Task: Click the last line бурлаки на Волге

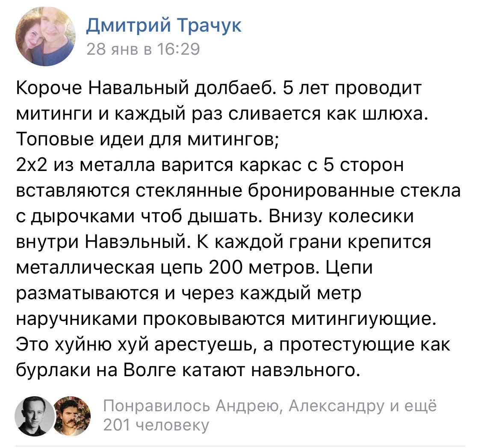Action: click(x=187, y=370)
